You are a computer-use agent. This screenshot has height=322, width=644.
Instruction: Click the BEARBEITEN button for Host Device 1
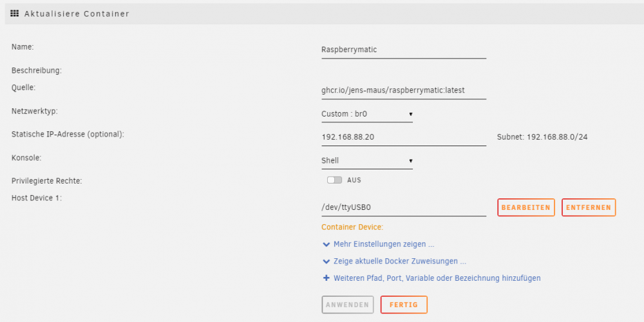tap(526, 207)
